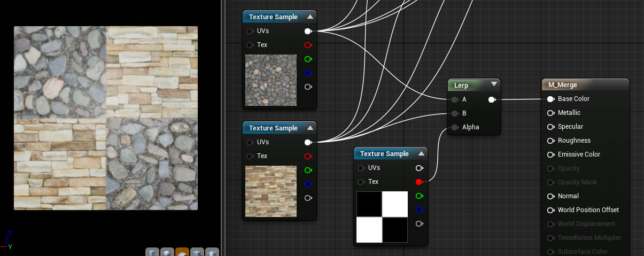644x256 pixels.
Task: Click the checker Texture Sample UVs input pin
Action: (x=361, y=168)
